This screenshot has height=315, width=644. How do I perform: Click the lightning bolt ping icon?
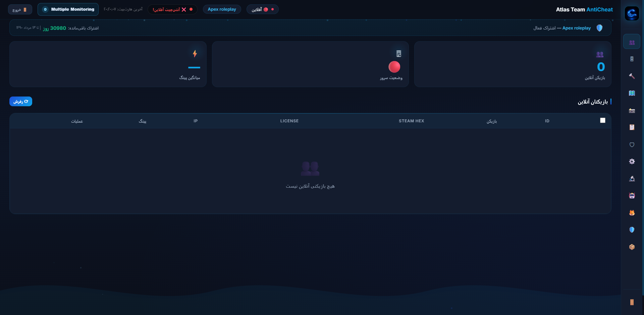pos(195,54)
